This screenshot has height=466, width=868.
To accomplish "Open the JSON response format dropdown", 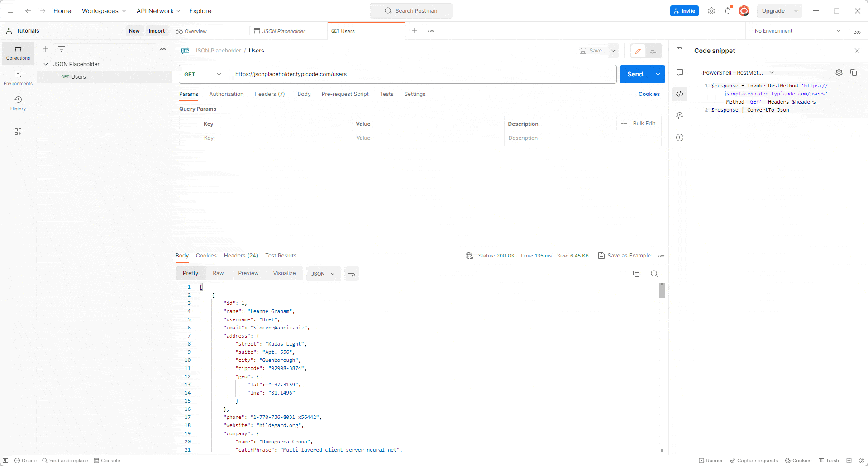I will pyautogui.click(x=324, y=274).
